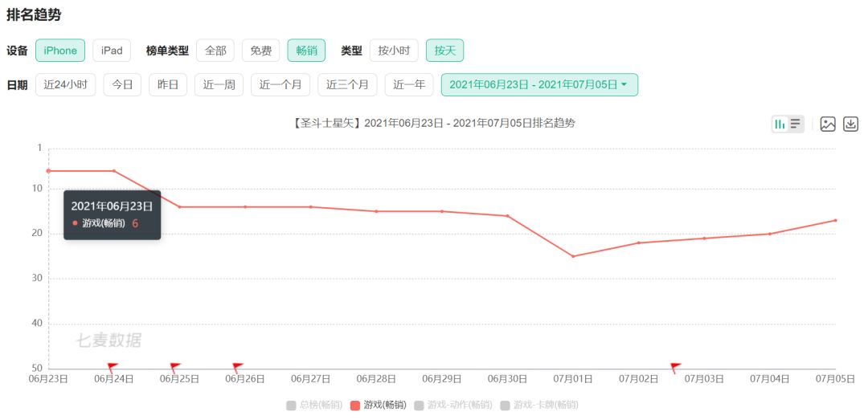
Task: Click the red flag near 06月26日
Action: [x=237, y=367]
